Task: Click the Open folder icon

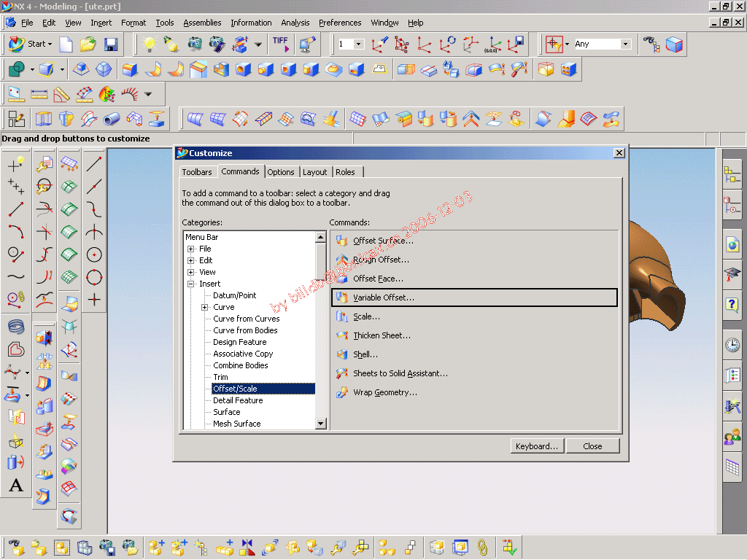Action: 88,44
